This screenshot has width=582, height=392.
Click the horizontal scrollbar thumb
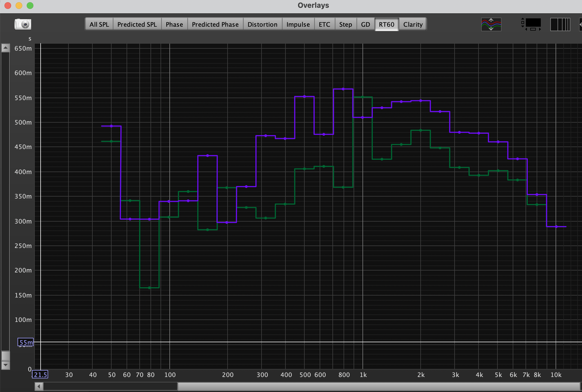click(x=378, y=386)
